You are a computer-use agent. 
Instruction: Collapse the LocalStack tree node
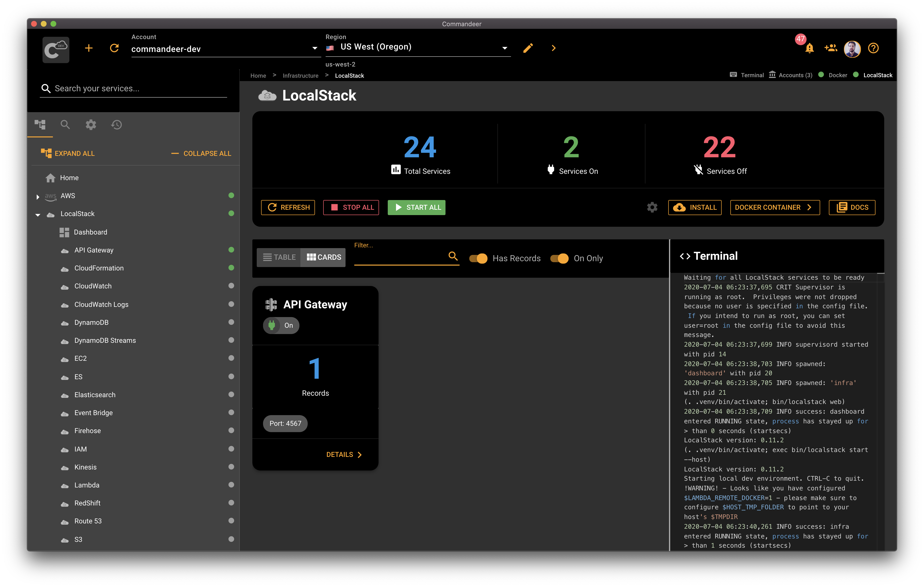tap(38, 215)
